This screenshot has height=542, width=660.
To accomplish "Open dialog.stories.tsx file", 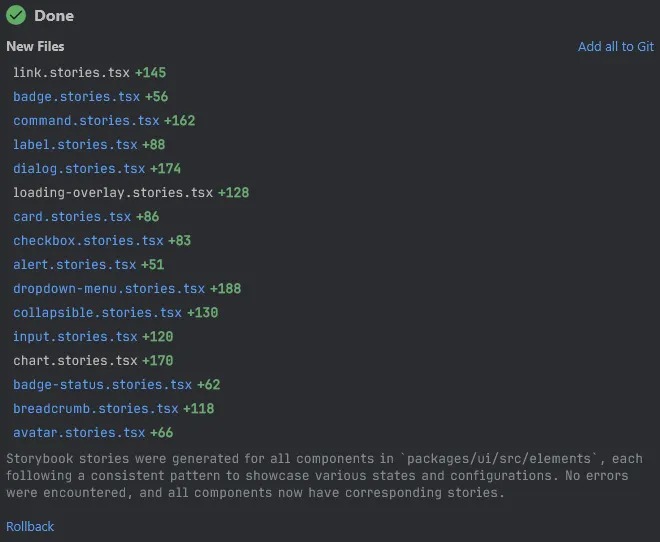I will (79, 169).
